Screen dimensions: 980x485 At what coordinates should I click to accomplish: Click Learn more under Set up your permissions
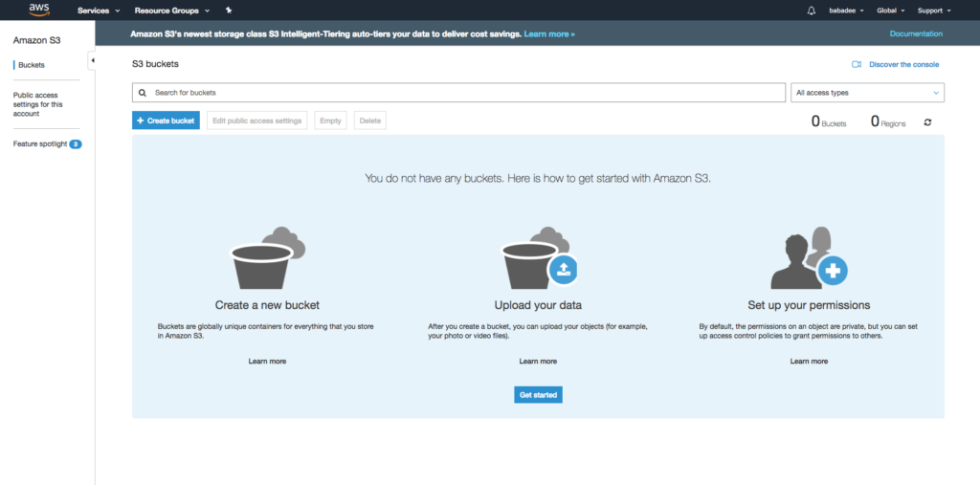[809, 362]
